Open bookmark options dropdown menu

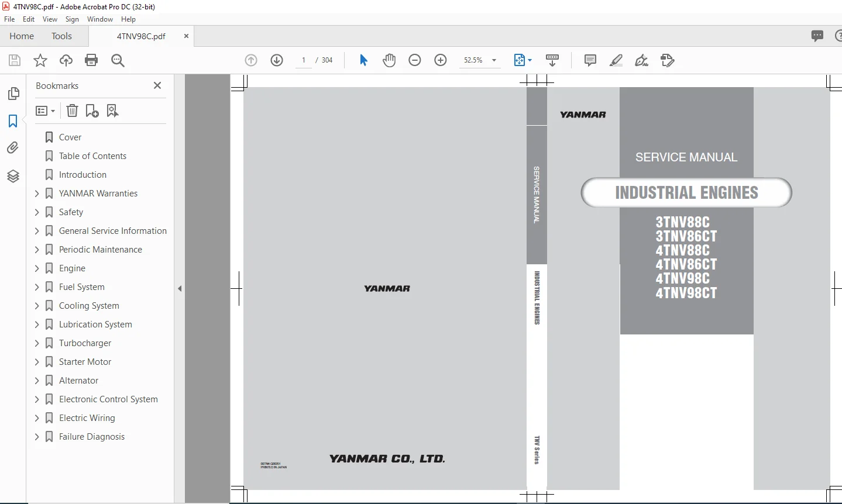(x=45, y=111)
